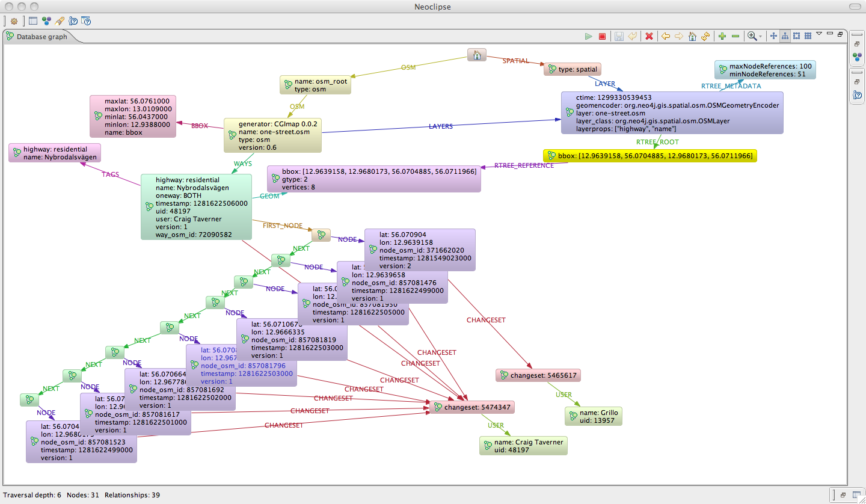Go to the home reference node icon

[x=692, y=37]
